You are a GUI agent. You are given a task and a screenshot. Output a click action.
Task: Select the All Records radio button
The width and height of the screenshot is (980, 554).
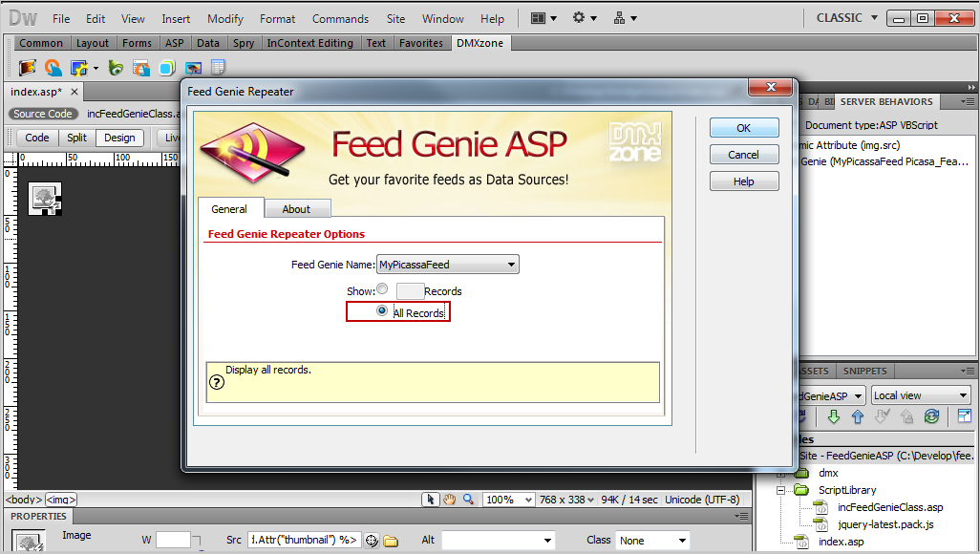[x=382, y=310]
